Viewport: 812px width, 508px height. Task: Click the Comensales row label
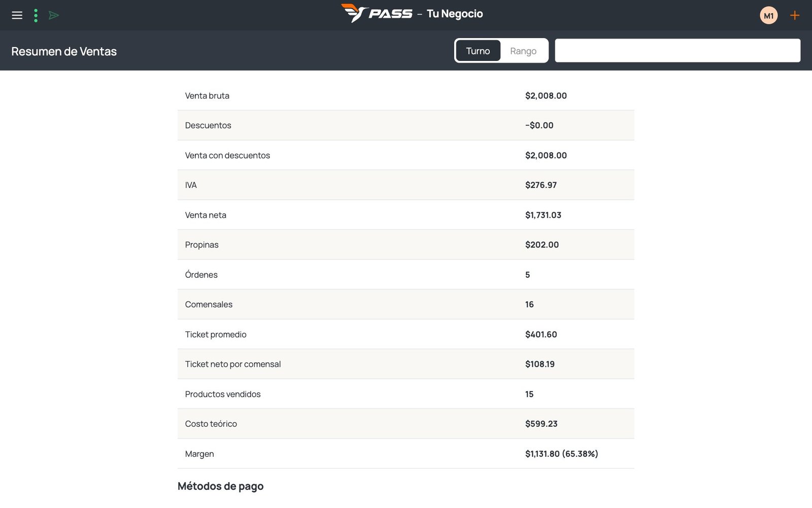(209, 304)
